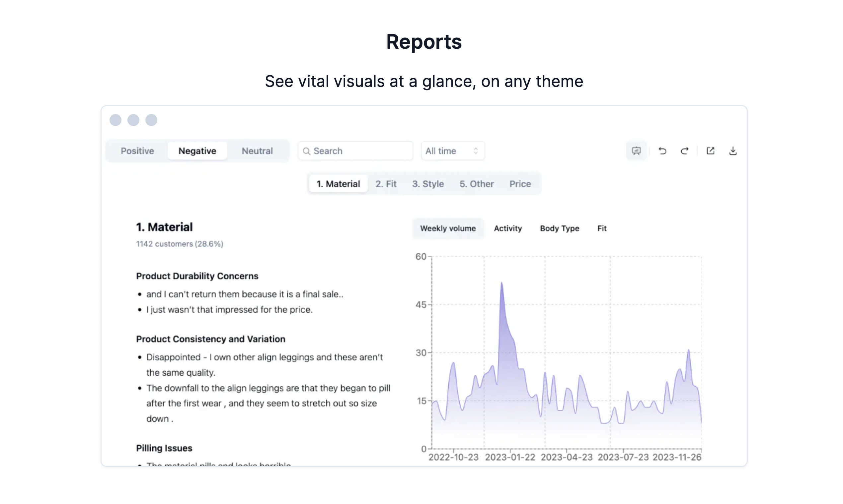Select the Price theme tab
This screenshot has width=843, height=504.
520,184
